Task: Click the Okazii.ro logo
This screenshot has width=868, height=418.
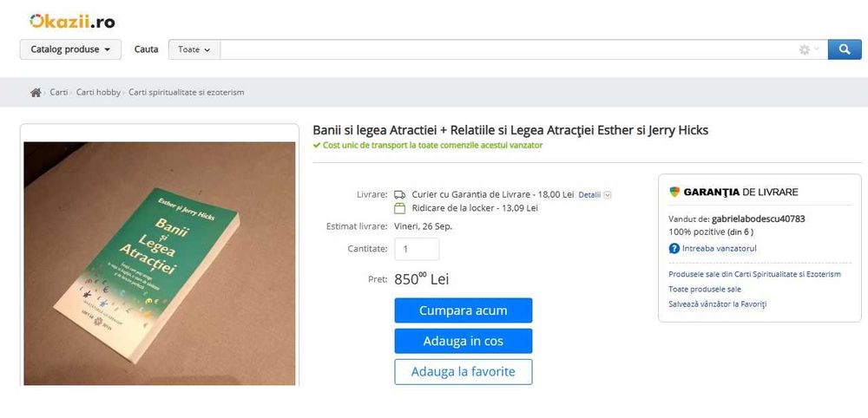Action: pos(73,22)
